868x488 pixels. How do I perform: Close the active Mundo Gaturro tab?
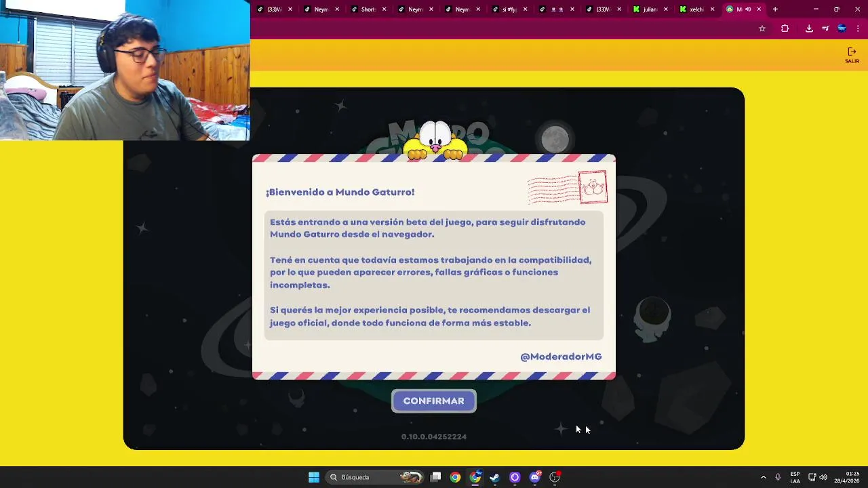[x=759, y=9]
